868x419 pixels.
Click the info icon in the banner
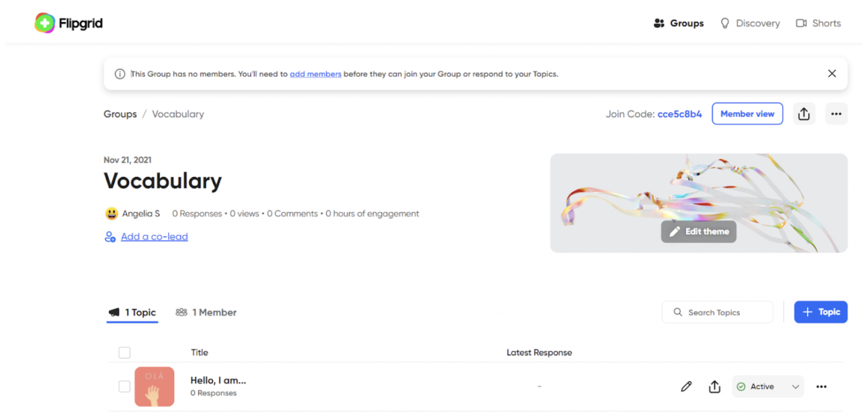coord(120,74)
